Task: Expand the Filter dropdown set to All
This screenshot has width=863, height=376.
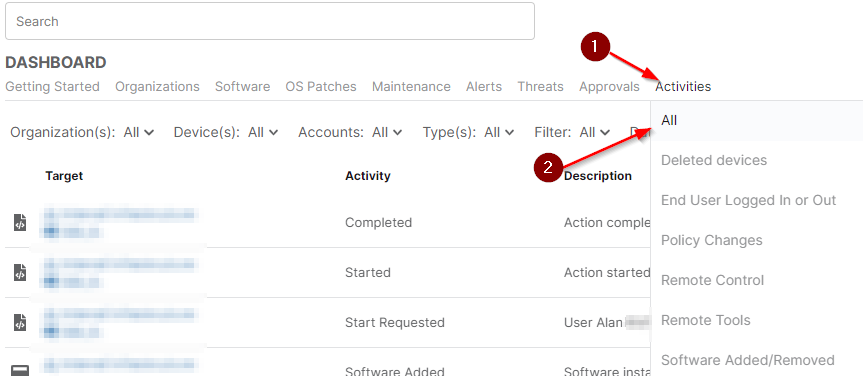Action: pos(572,132)
